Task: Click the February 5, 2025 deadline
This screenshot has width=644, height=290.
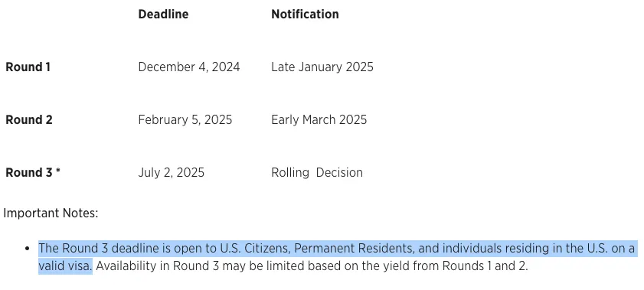Action: coord(185,120)
